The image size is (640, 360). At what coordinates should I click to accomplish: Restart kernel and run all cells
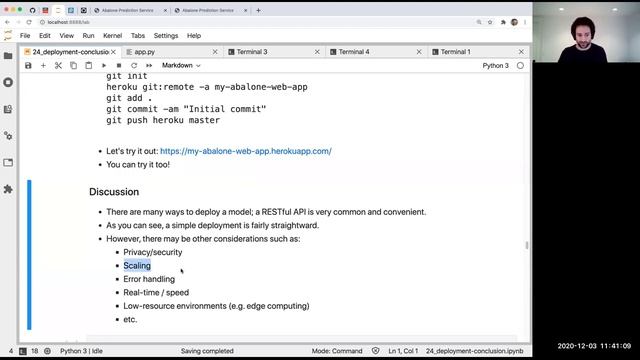(x=149, y=65)
